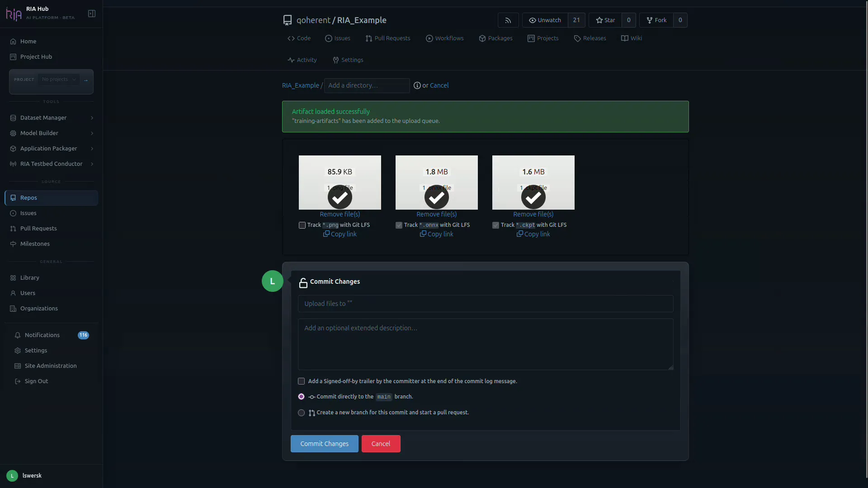Click the extended description text area

coord(486,344)
